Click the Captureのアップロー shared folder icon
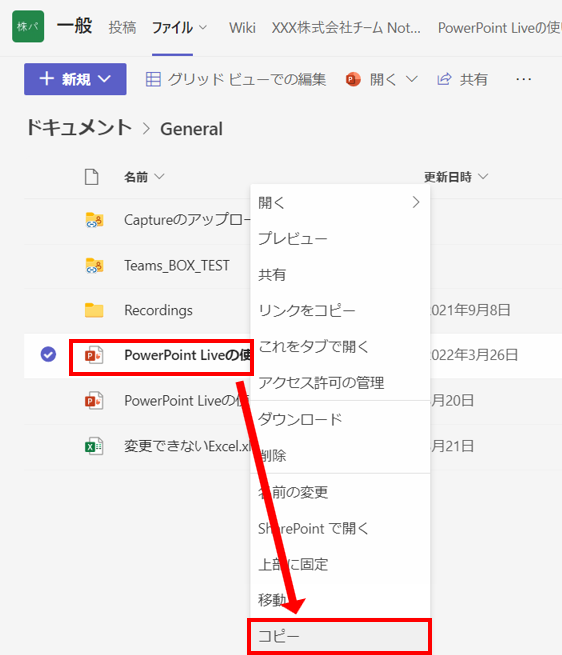The height and width of the screenshot is (655, 562). tap(94, 220)
